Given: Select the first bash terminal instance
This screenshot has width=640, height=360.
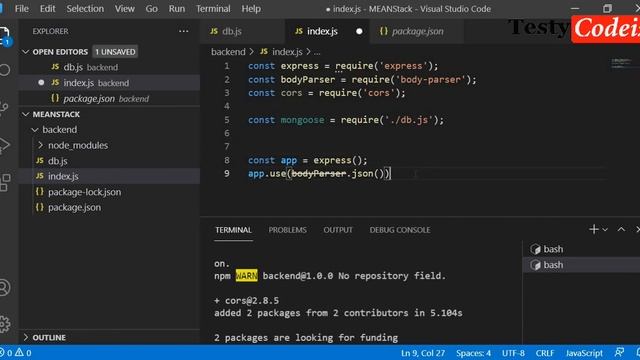Looking at the screenshot, I should click(581, 249).
